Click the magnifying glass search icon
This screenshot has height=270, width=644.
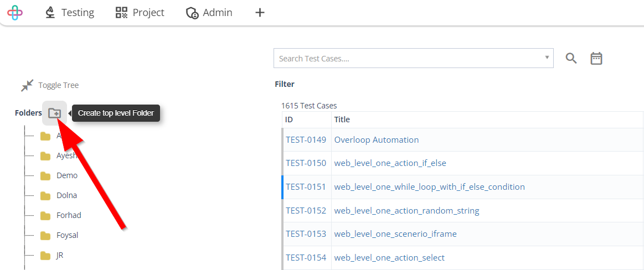click(x=571, y=58)
